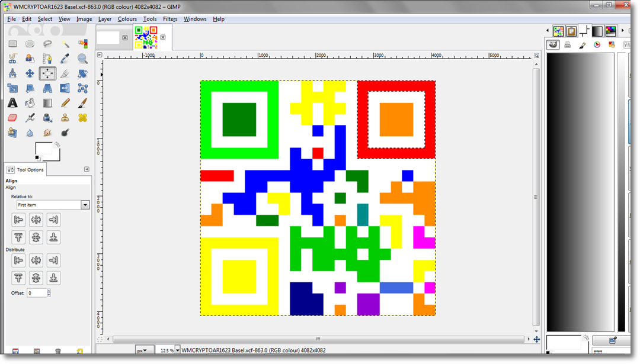Screen dimensions: 640x364
Task: Select the Fuzzy Select magic wand tool
Action: click(x=65, y=44)
